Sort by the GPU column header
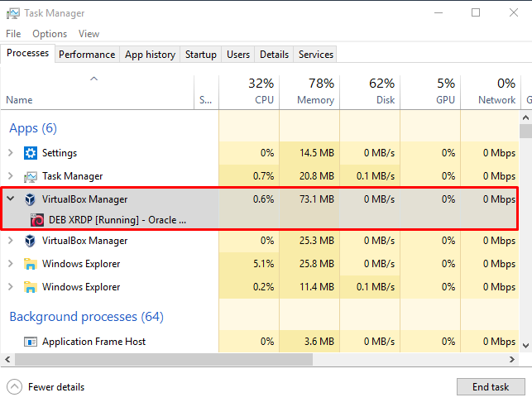This screenshot has width=532, height=407. 430,93
